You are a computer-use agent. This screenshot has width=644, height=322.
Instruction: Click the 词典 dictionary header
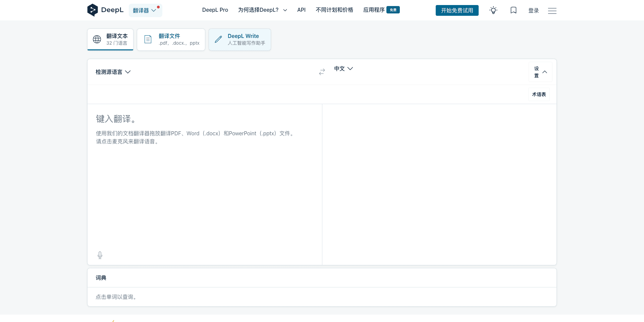(x=101, y=278)
